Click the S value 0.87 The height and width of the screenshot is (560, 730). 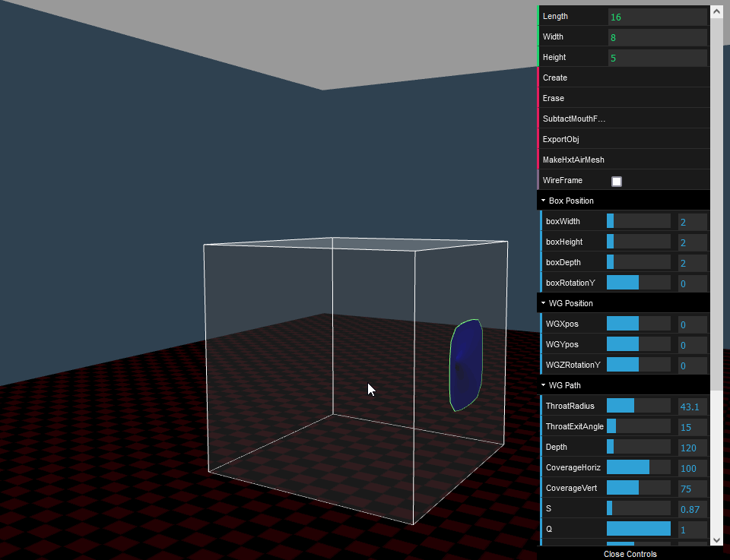692,509
